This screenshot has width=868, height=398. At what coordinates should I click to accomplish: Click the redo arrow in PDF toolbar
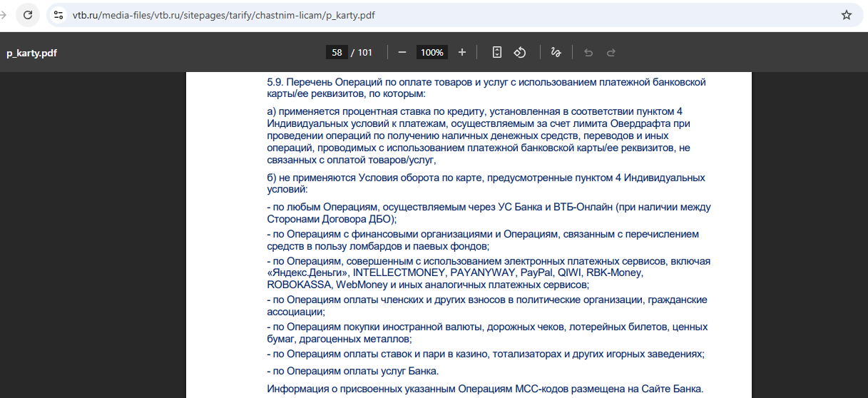[611, 52]
